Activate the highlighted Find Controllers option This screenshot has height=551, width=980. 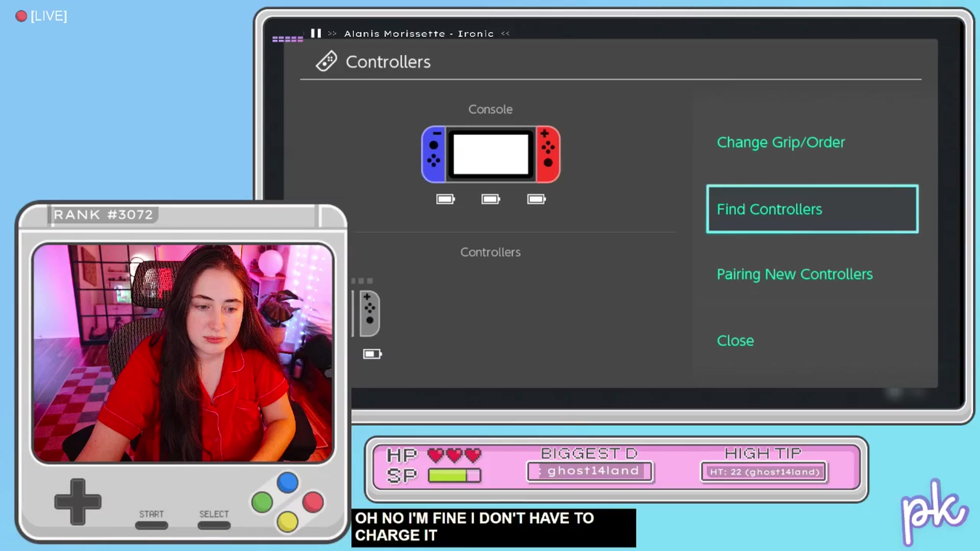click(x=812, y=209)
